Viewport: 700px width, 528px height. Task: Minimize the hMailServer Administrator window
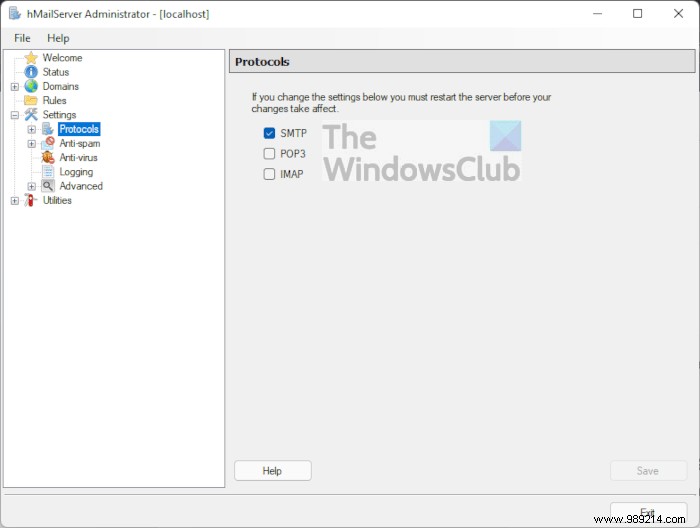point(597,14)
